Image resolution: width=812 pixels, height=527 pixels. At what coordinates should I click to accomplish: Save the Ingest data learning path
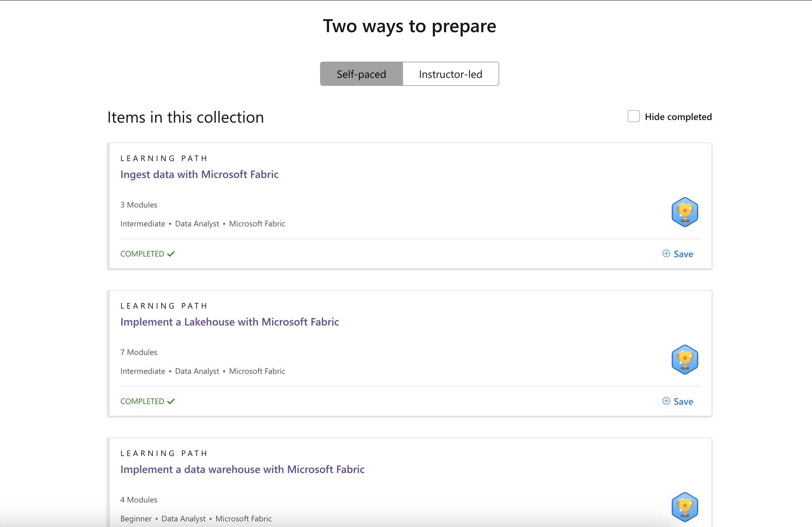point(678,254)
